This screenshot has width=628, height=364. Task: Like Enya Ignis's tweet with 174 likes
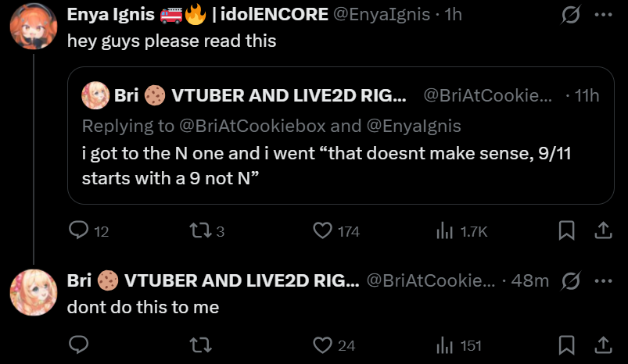[x=322, y=230]
